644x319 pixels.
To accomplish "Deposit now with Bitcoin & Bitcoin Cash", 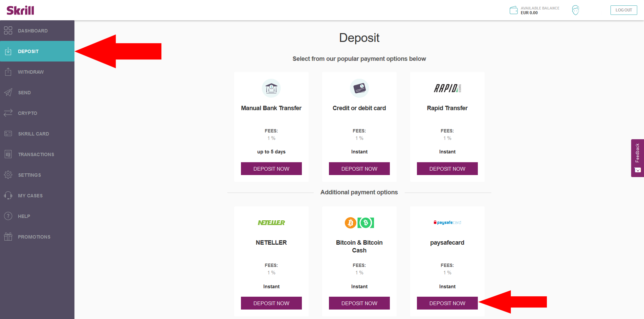I will pyautogui.click(x=359, y=303).
